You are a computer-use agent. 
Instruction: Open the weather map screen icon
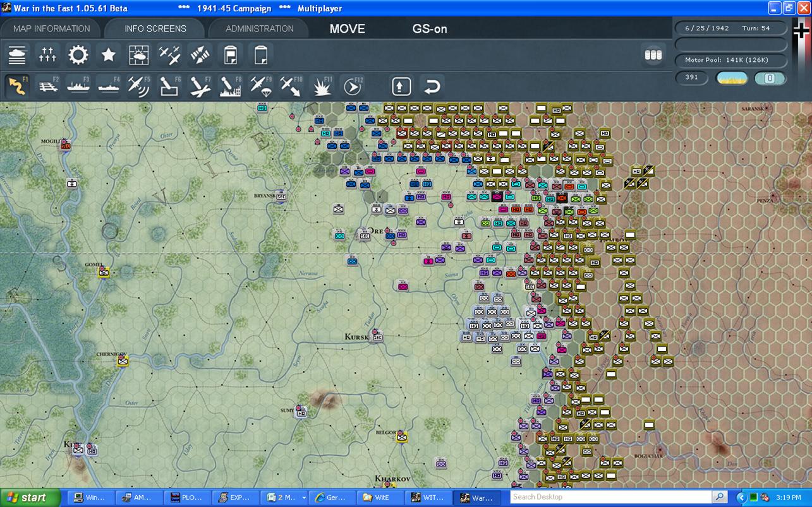(139, 55)
